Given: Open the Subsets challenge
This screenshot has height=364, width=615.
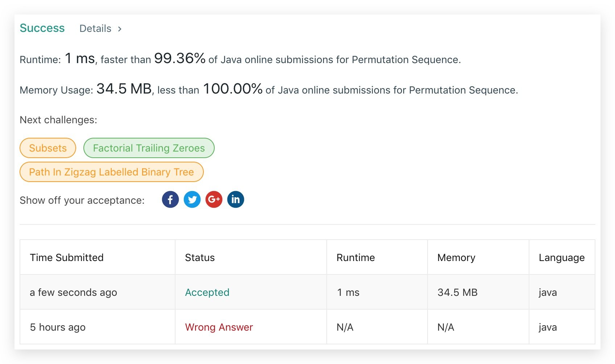Looking at the screenshot, I should pyautogui.click(x=48, y=148).
